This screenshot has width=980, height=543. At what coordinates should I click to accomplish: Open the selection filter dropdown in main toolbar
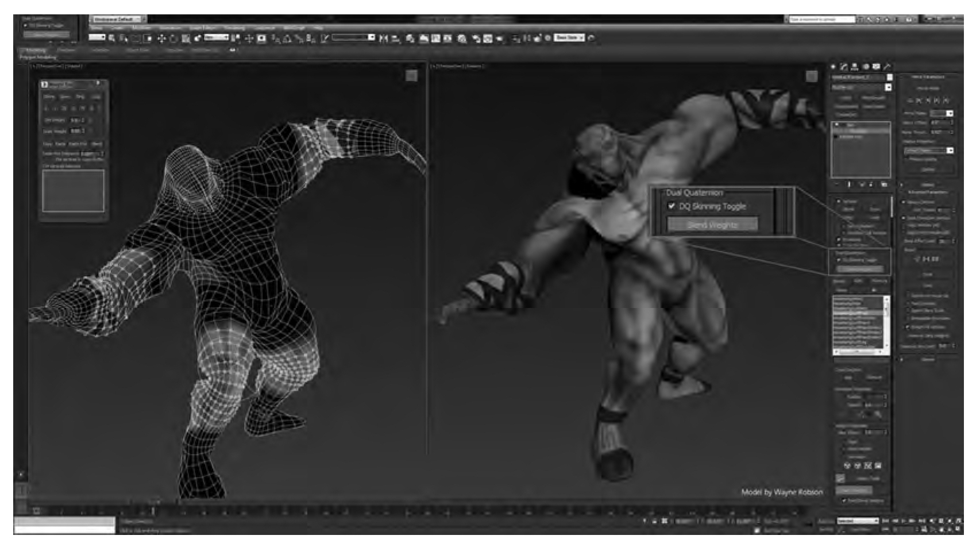coord(98,38)
